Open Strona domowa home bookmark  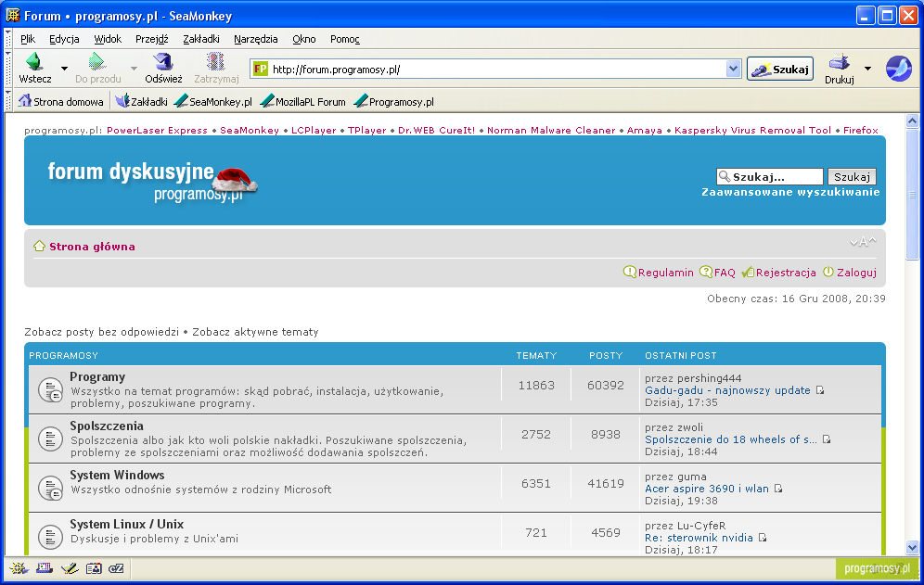click(61, 101)
